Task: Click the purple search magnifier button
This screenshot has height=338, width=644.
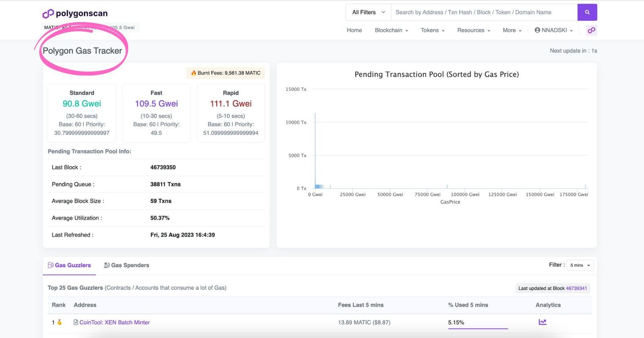Action: [587, 12]
